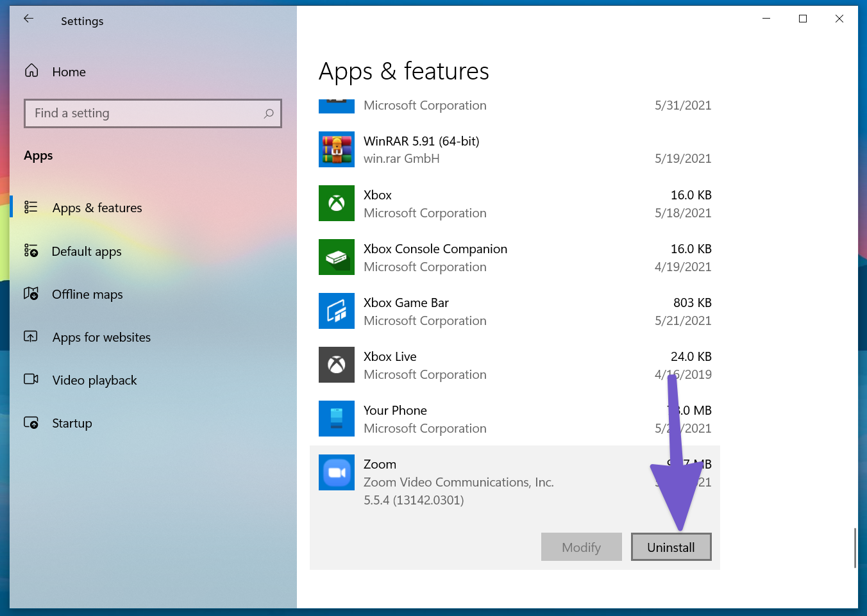867x616 pixels.
Task: Click the Your Phone app icon
Action: pos(337,419)
